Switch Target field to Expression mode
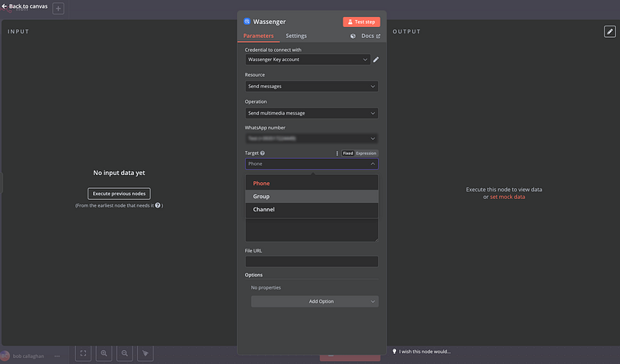This screenshot has width=620, height=364. 367,153
